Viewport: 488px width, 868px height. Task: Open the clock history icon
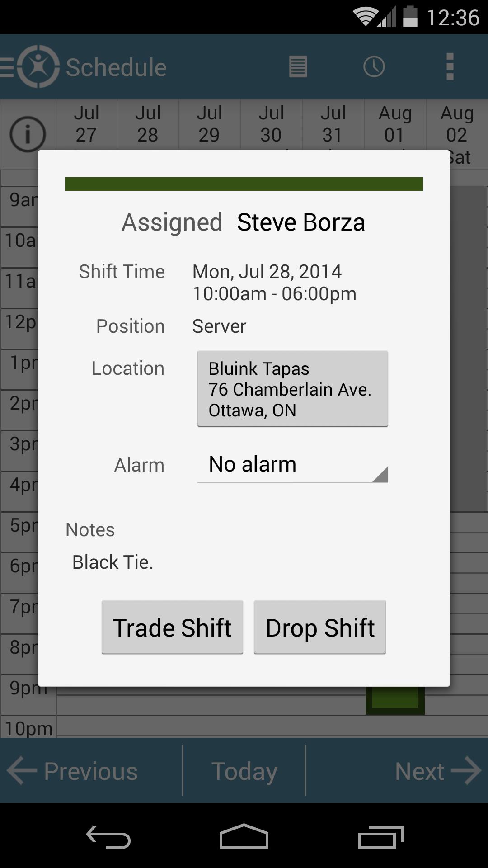[x=374, y=67]
